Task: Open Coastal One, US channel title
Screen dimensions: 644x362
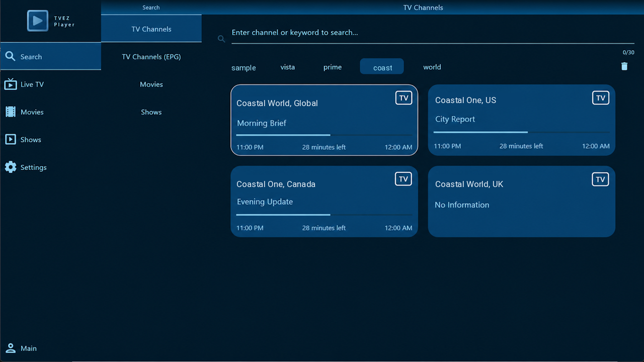Action: point(465,100)
